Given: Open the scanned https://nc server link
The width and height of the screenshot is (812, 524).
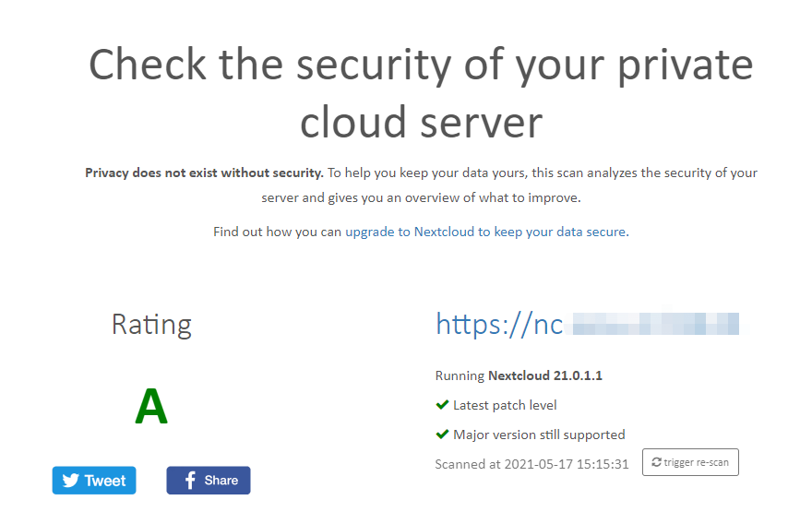Looking at the screenshot, I should tap(499, 324).
